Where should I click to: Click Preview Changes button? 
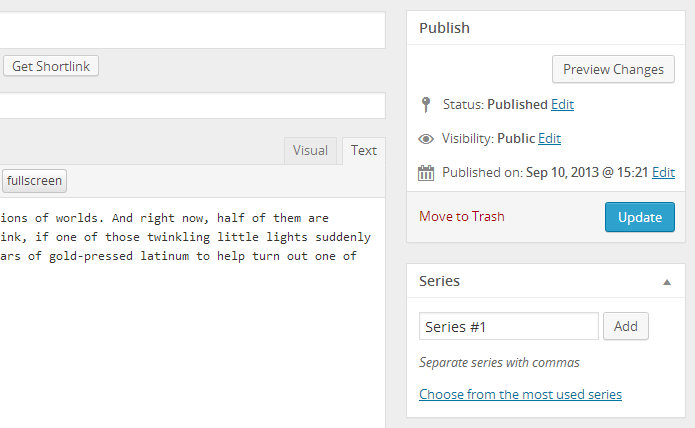point(613,69)
